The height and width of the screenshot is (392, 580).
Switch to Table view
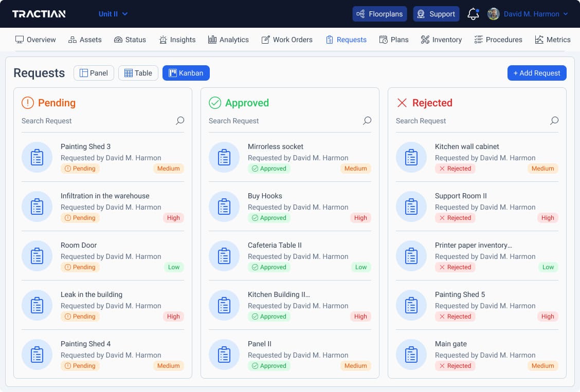pos(138,73)
